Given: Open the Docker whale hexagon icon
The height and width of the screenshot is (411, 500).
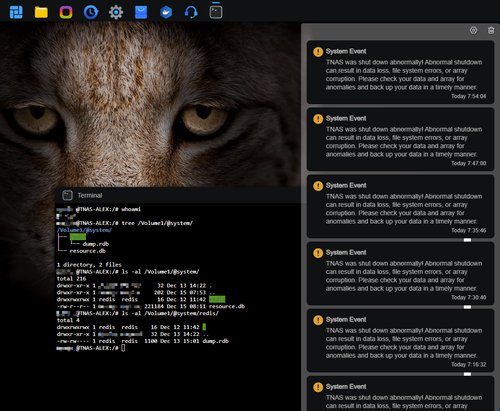Looking at the screenshot, I should tap(166, 13).
